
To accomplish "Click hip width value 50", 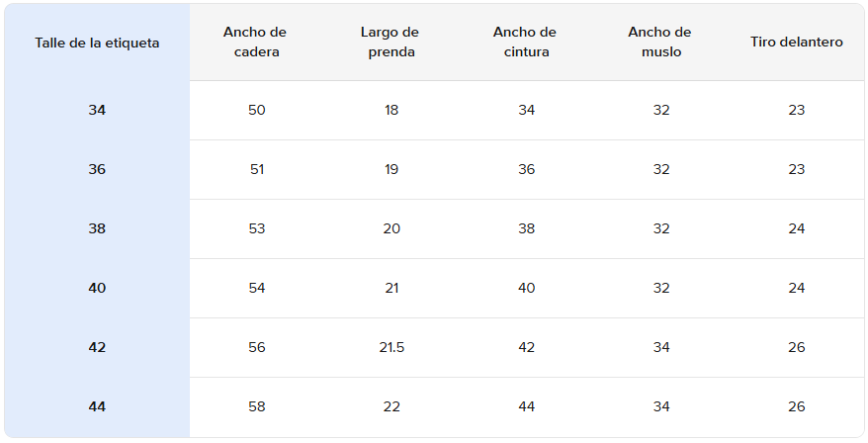I will (257, 110).
